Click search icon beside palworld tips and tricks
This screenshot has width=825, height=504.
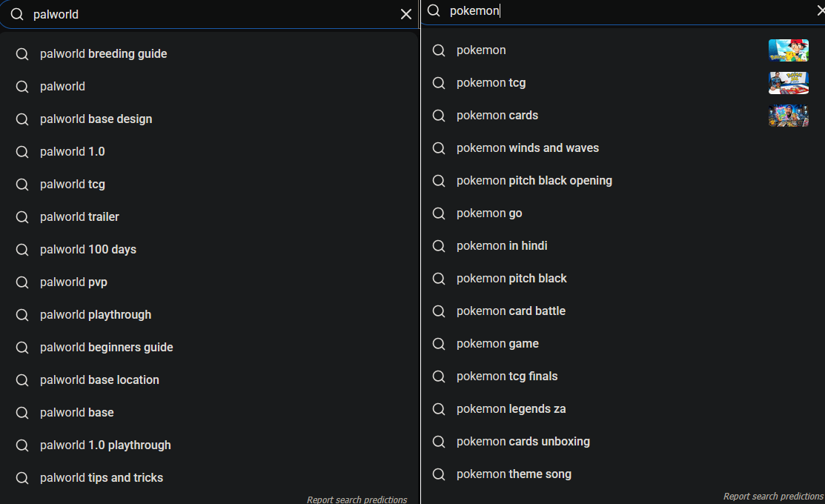[x=22, y=478]
